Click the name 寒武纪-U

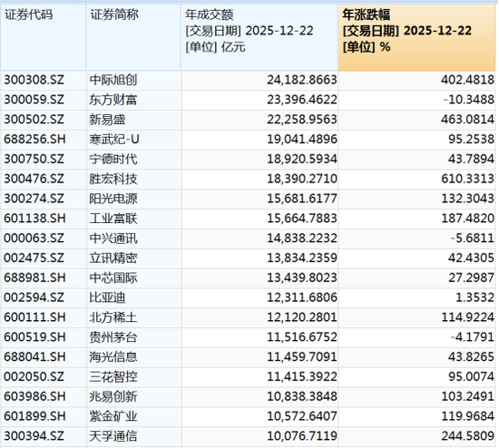(114, 140)
